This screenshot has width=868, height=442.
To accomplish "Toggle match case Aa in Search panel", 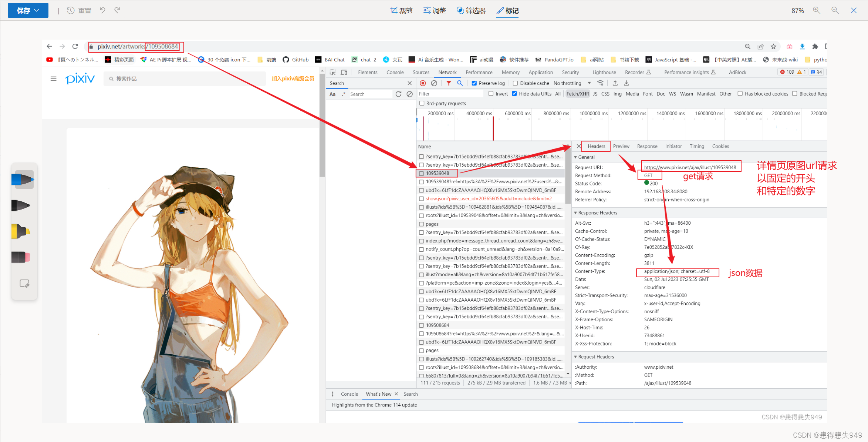I will click(x=332, y=94).
